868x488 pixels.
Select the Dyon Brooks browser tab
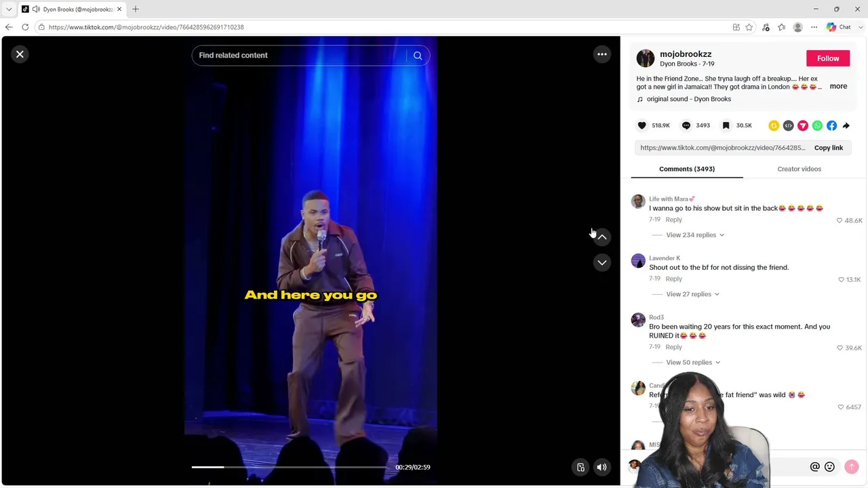coord(72,9)
